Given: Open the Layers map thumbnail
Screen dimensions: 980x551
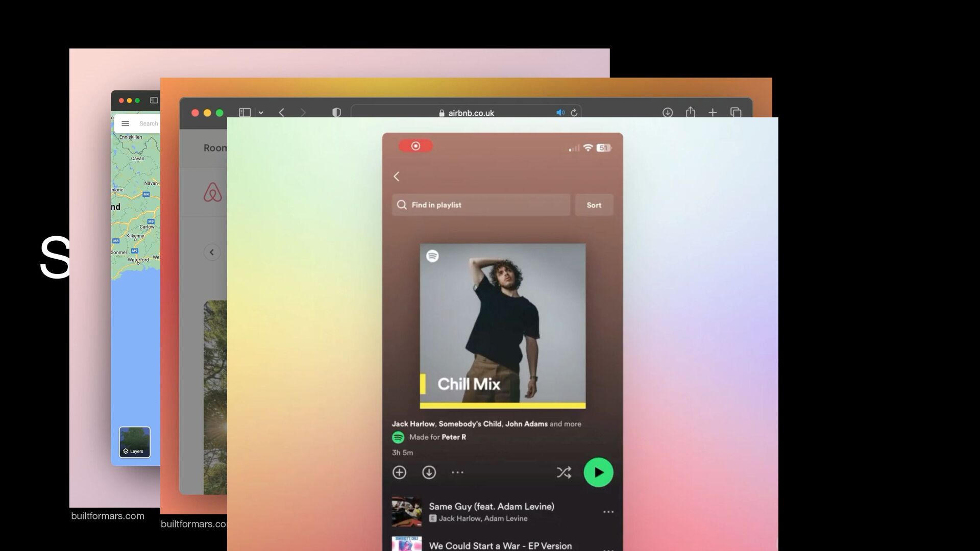Looking at the screenshot, I should coord(135,442).
